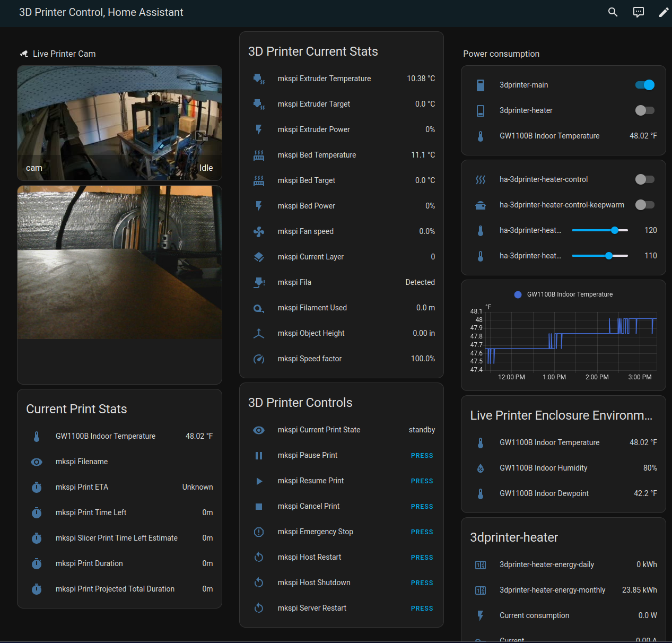
Task: Open the enclosure interior camera image
Action: coord(119,262)
